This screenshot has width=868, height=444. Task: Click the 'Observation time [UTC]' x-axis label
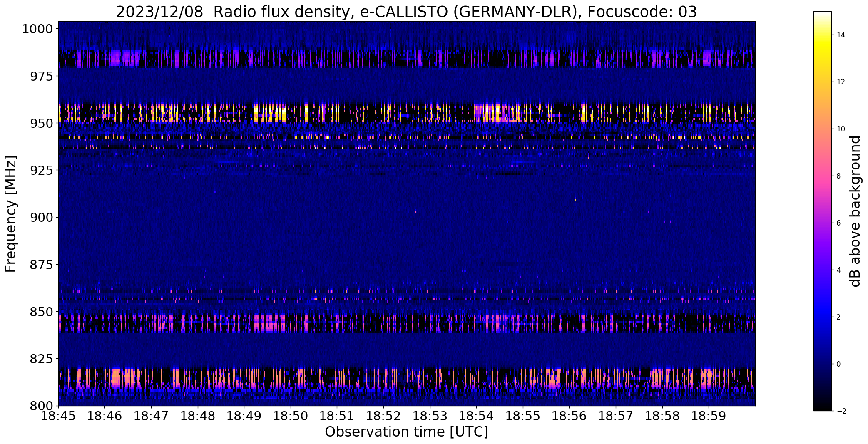406,432
